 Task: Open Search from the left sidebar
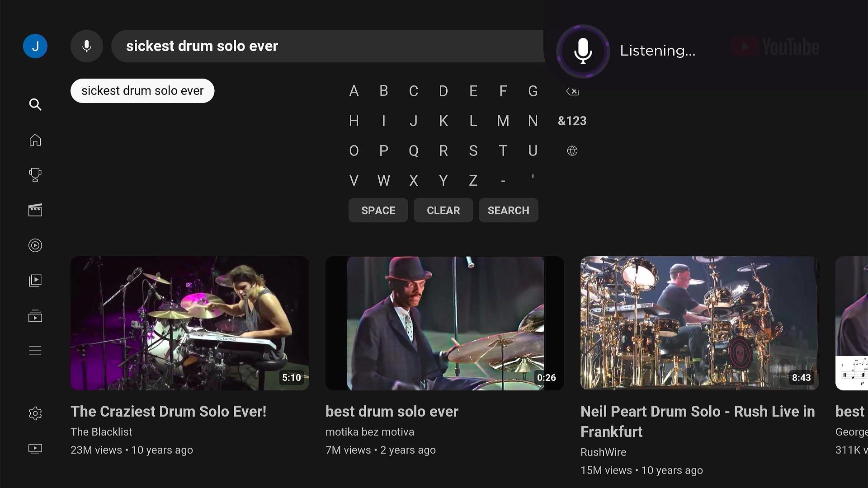point(35,104)
